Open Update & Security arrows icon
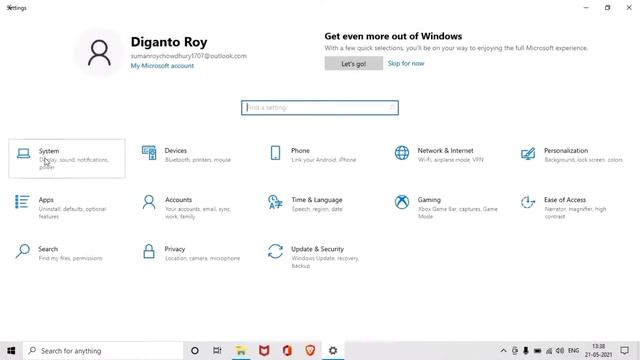 pos(276,251)
